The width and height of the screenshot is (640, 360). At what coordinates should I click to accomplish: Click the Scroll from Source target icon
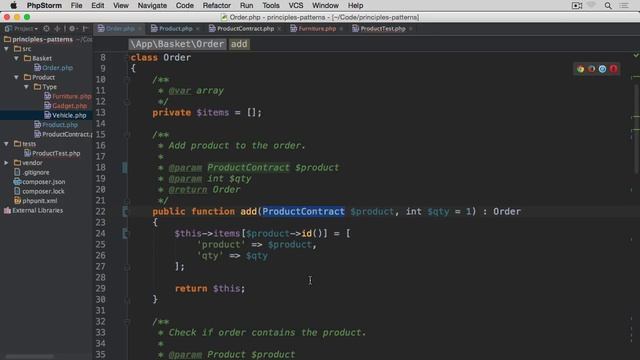pyautogui.click(x=46, y=29)
